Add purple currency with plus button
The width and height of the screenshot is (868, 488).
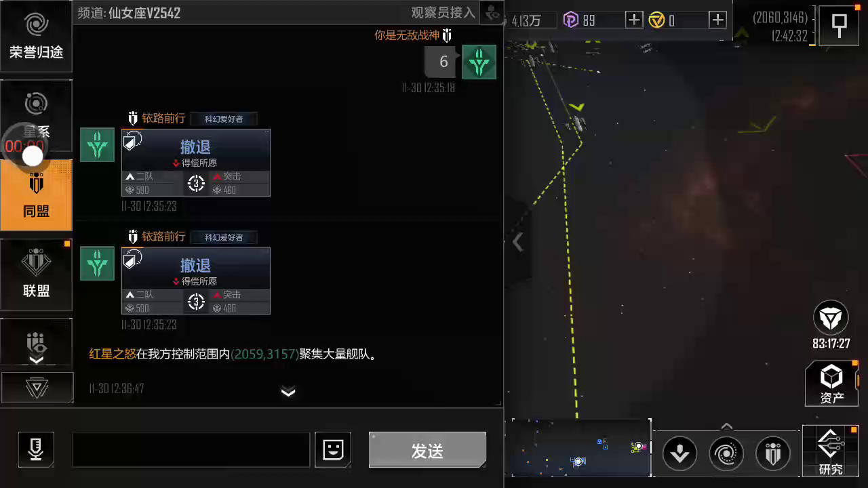(633, 20)
